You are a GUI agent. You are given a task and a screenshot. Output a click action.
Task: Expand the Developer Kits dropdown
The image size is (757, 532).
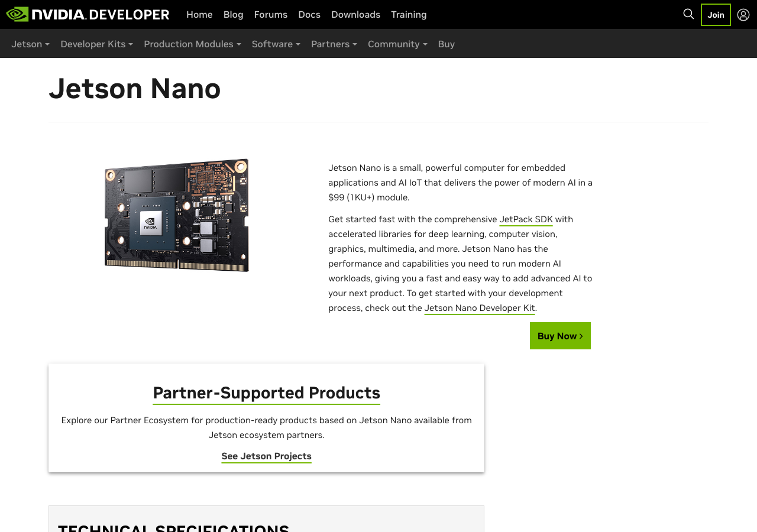[96, 44]
